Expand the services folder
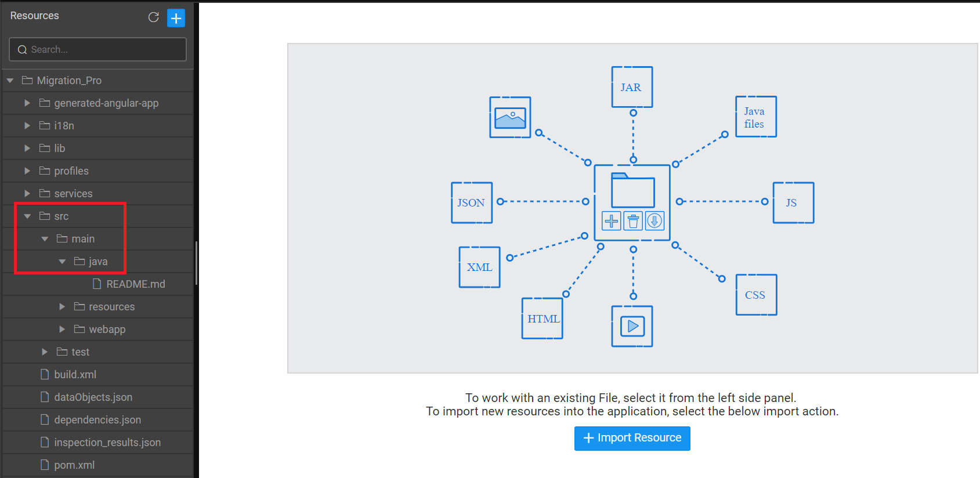The height and width of the screenshot is (478, 980). click(27, 194)
